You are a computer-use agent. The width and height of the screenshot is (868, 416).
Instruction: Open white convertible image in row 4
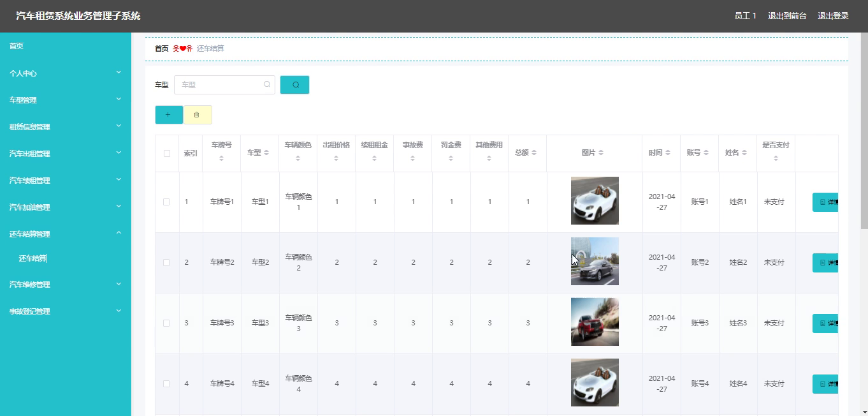pos(595,382)
